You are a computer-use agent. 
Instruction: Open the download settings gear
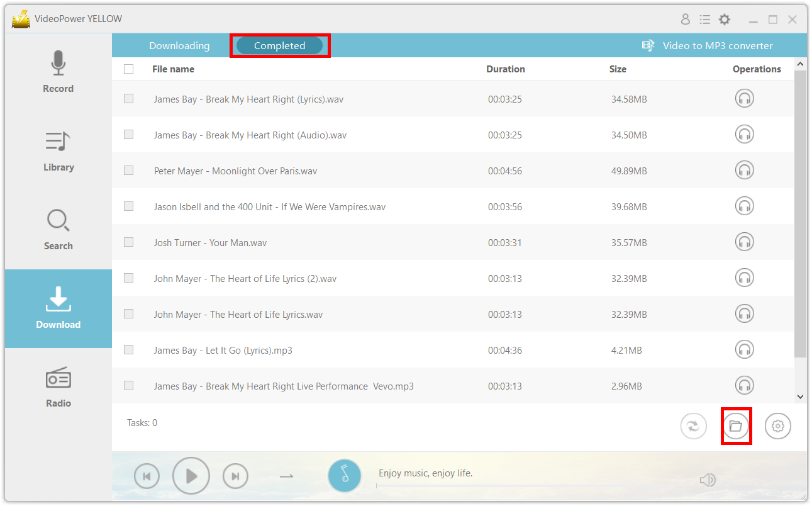click(x=778, y=426)
